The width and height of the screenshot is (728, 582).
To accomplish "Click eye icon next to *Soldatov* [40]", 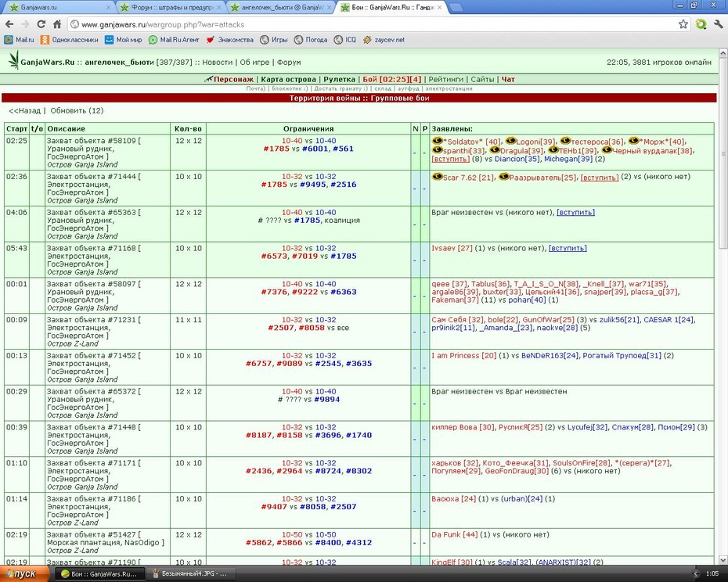I will [x=437, y=141].
